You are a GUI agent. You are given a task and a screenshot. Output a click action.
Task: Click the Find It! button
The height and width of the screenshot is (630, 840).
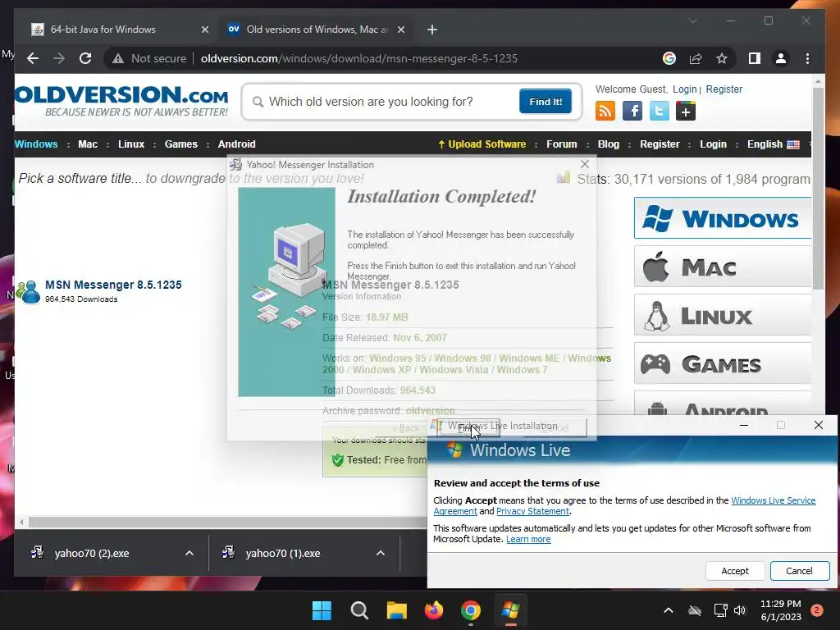coord(546,101)
